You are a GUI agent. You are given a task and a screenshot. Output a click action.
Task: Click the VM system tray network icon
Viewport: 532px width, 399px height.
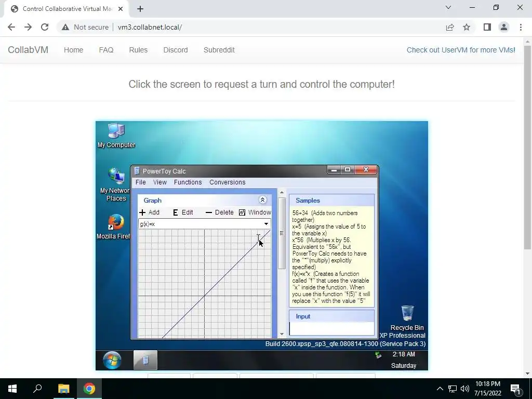point(378,355)
